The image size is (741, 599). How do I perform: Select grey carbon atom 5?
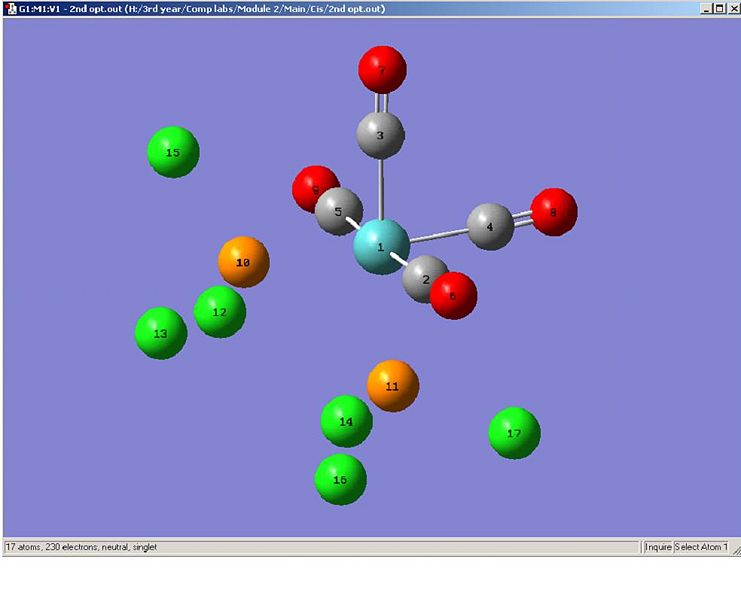339,211
